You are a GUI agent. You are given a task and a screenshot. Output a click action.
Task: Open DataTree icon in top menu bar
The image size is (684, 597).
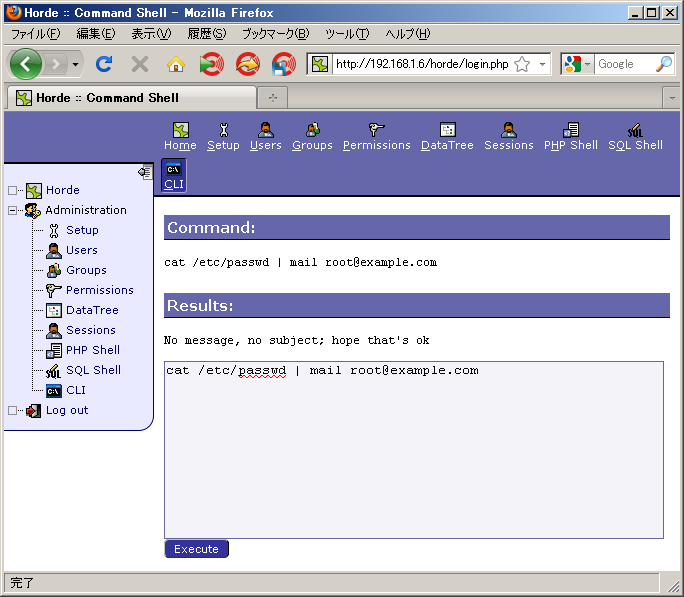[x=448, y=130]
